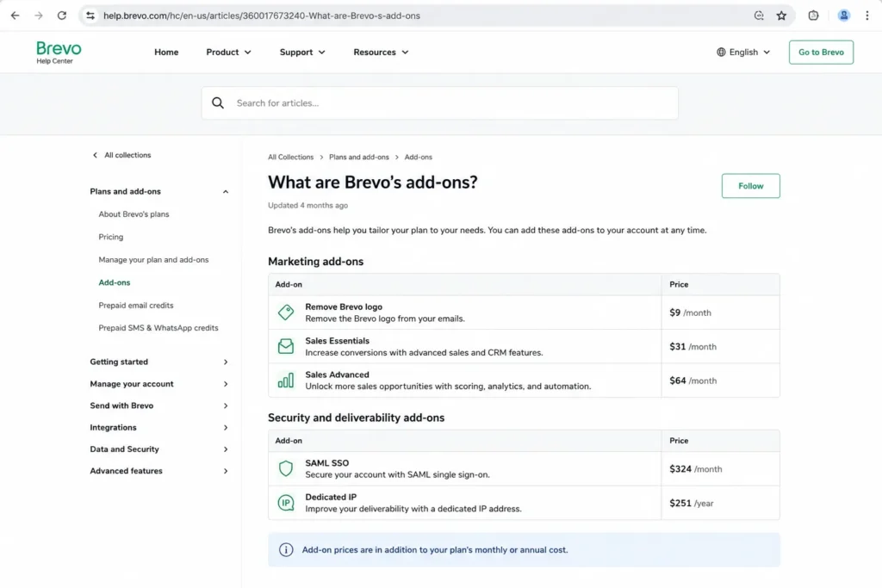
Task: Click the Add-ons breadcrumb
Action: (419, 158)
